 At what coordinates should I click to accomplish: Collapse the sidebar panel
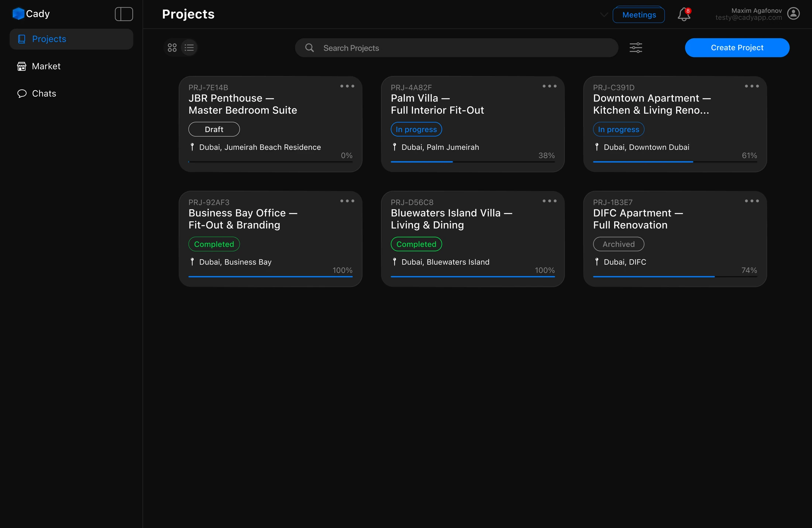pos(124,14)
